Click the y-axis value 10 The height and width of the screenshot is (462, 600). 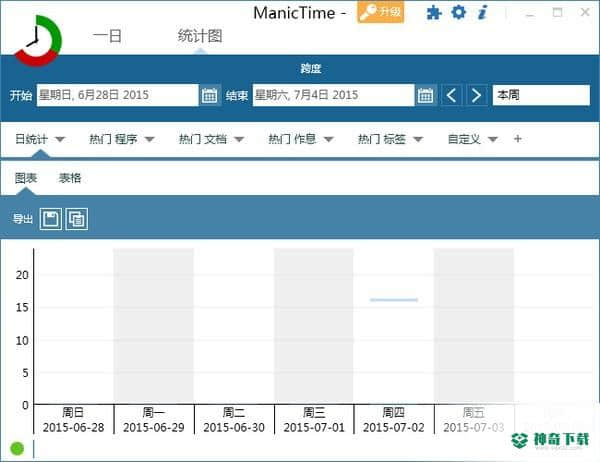[x=22, y=340]
